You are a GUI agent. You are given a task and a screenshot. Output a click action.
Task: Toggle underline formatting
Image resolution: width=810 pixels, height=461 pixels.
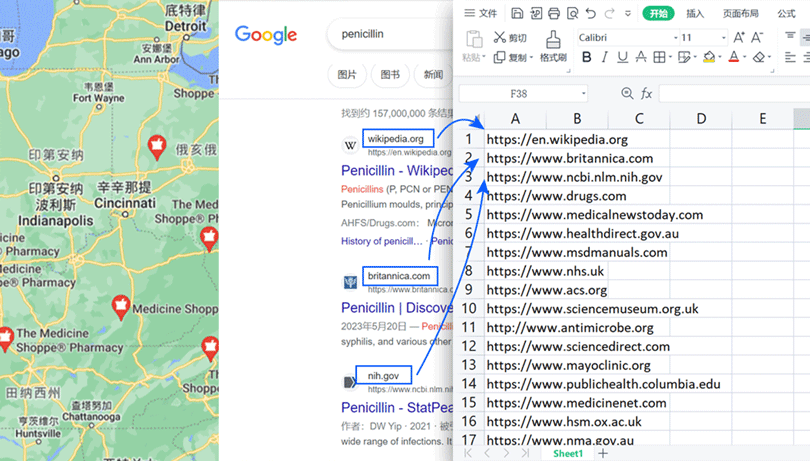(622, 58)
